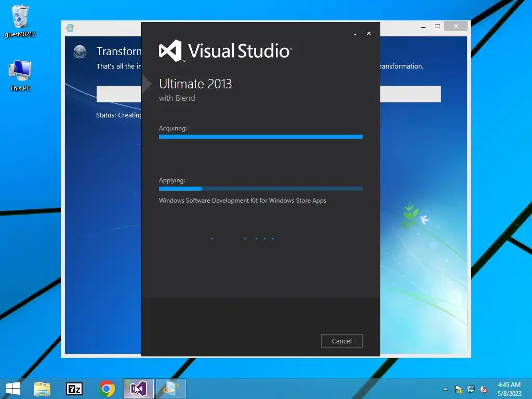
Task: Click the Transformation window title icon
Action: pyautogui.click(x=70, y=28)
